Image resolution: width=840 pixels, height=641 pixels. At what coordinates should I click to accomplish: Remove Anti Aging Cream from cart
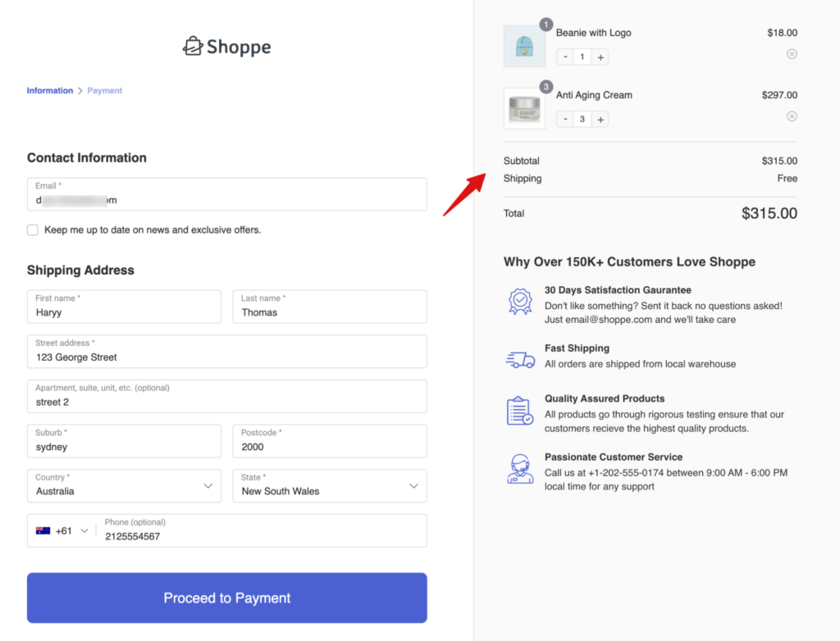click(791, 116)
